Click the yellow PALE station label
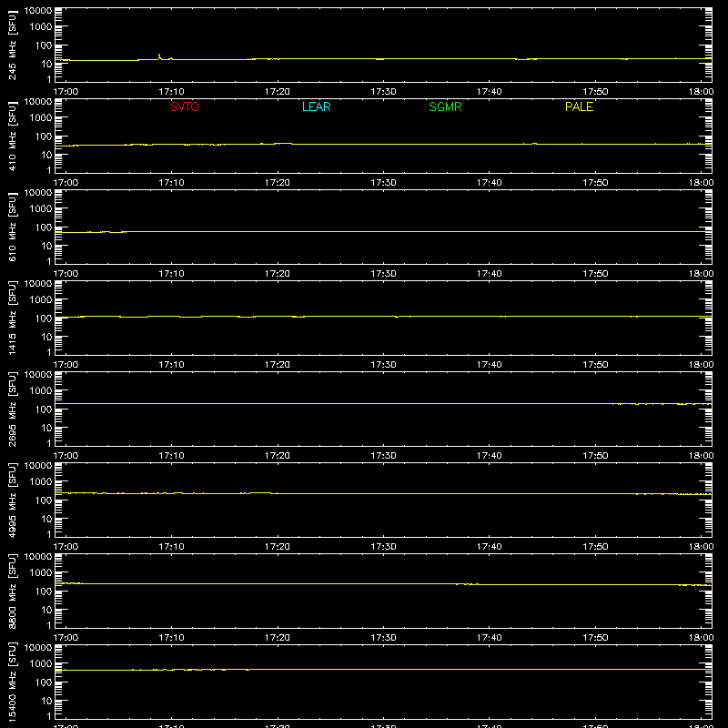 pos(579,106)
